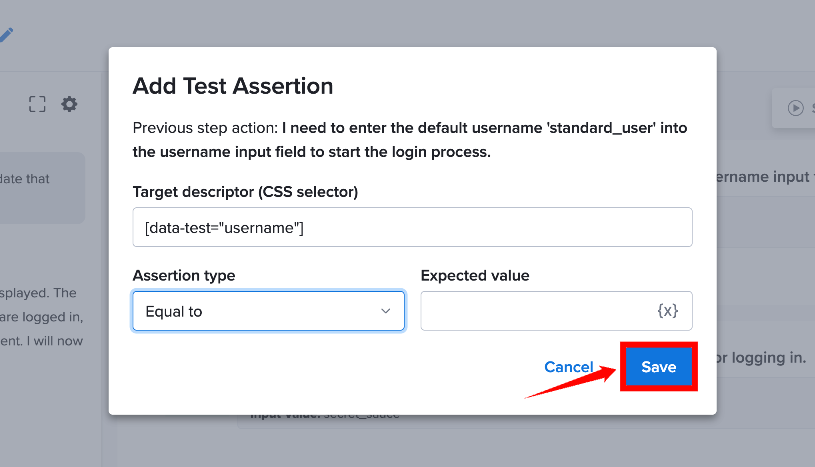
Task: Click the background text 'are logged in,'
Action: pos(42,317)
